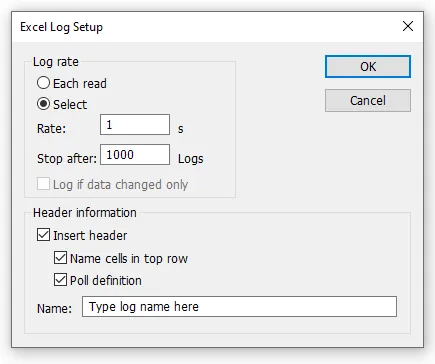Click the Excel Log Setup title text
The image size is (435, 364).
coord(61,27)
